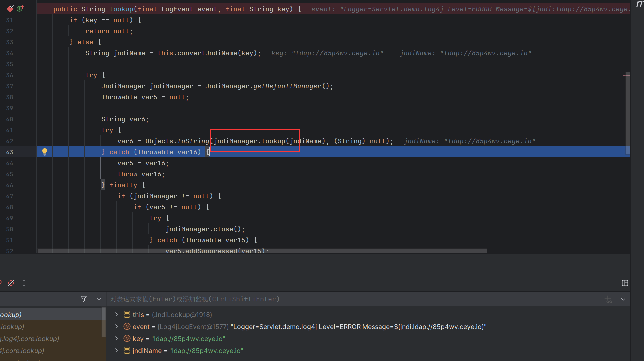Open the debugger toolbar more options menu
The width and height of the screenshot is (644, 361).
[x=24, y=283]
